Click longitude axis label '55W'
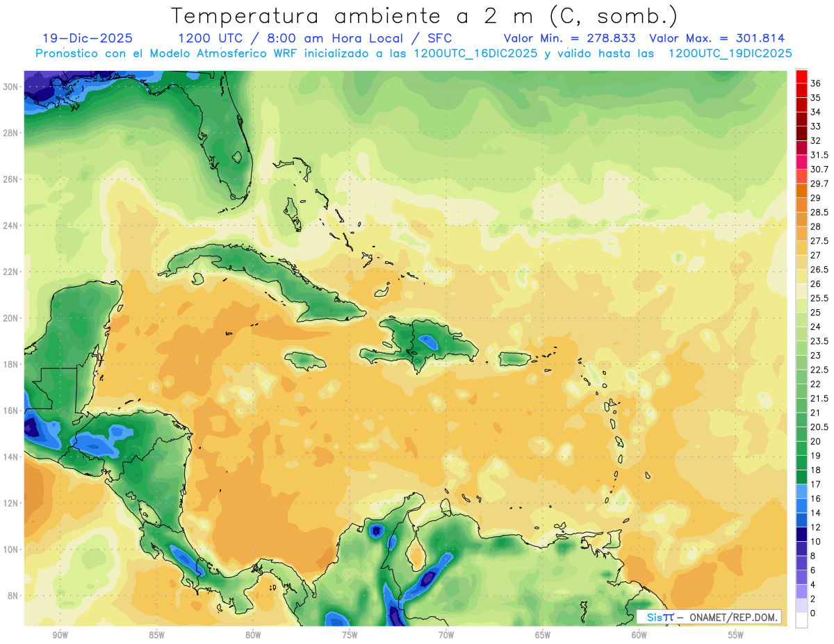This screenshot has width=834, height=644. pyautogui.click(x=736, y=635)
